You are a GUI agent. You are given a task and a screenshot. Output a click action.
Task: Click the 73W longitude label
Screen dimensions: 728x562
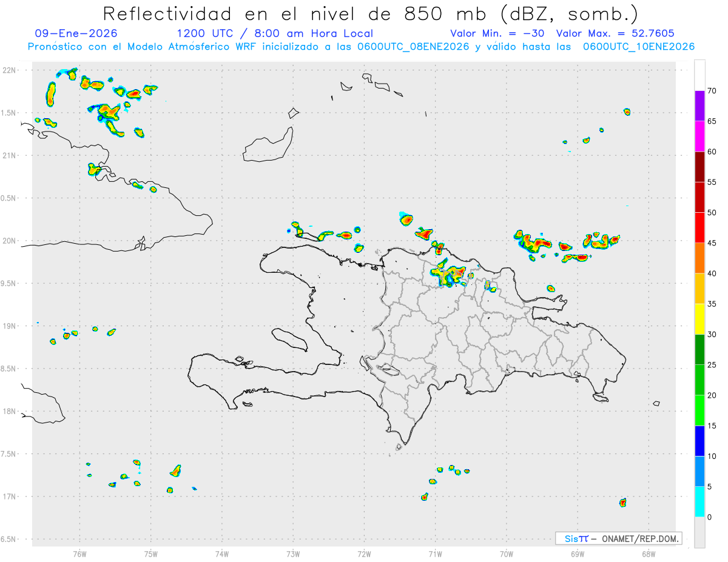point(293,553)
